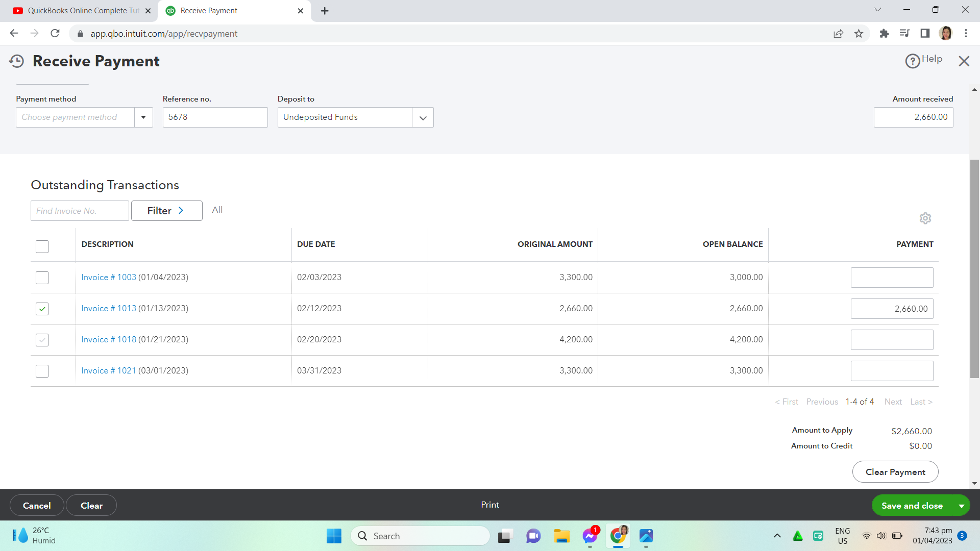The width and height of the screenshot is (980, 551).
Task: Switch to QuickBooks Online Complete Tutorial tab
Action: [82, 11]
